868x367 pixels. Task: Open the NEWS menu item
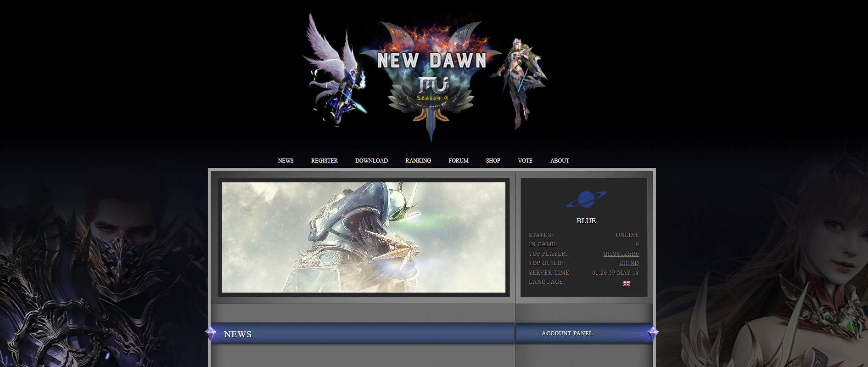coord(286,160)
